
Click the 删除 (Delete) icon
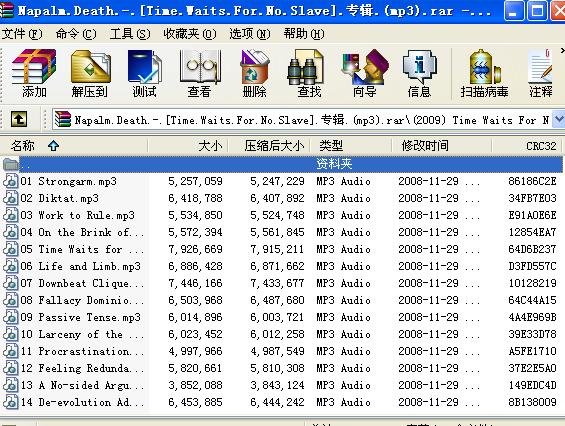pos(254,74)
